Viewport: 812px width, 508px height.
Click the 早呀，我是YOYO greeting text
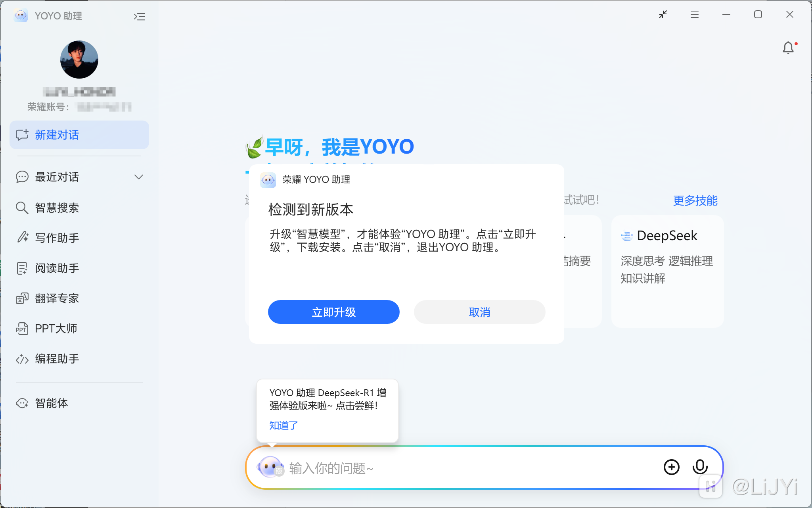[x=339, y=147]
